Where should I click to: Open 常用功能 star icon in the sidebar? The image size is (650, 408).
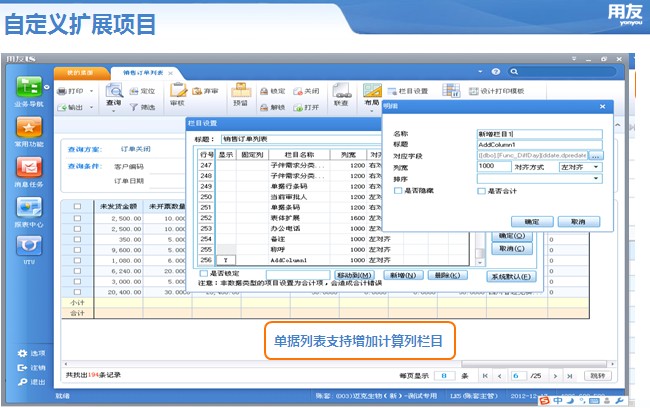pyautogui.click(x=29, y=127)
